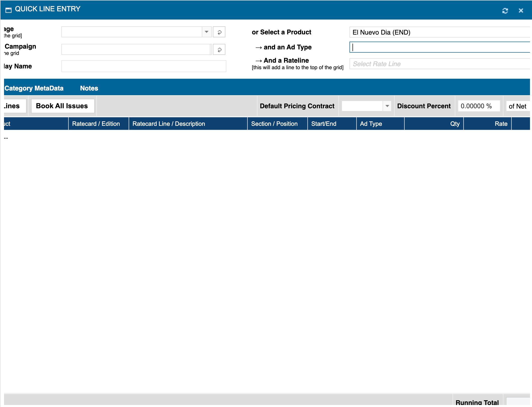Click the Section / Position column header
532x407 pixels.
[274, 124]
